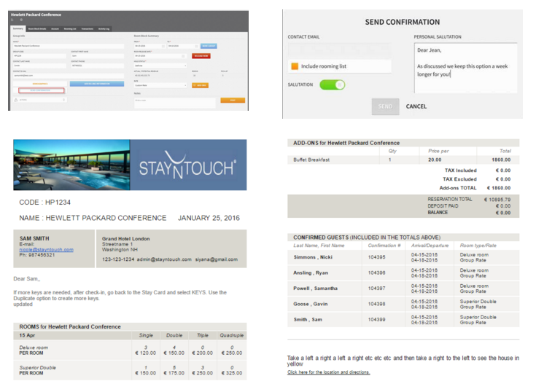This screenshot has height=392, width=536.
Task: Click the 'SAM SMITH' contact name
Action: point(34,238)
